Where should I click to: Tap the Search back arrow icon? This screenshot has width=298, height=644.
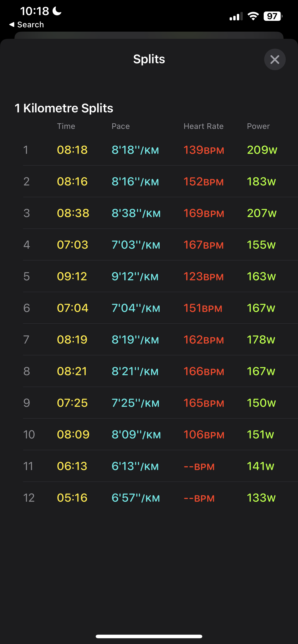click(12, 24)
